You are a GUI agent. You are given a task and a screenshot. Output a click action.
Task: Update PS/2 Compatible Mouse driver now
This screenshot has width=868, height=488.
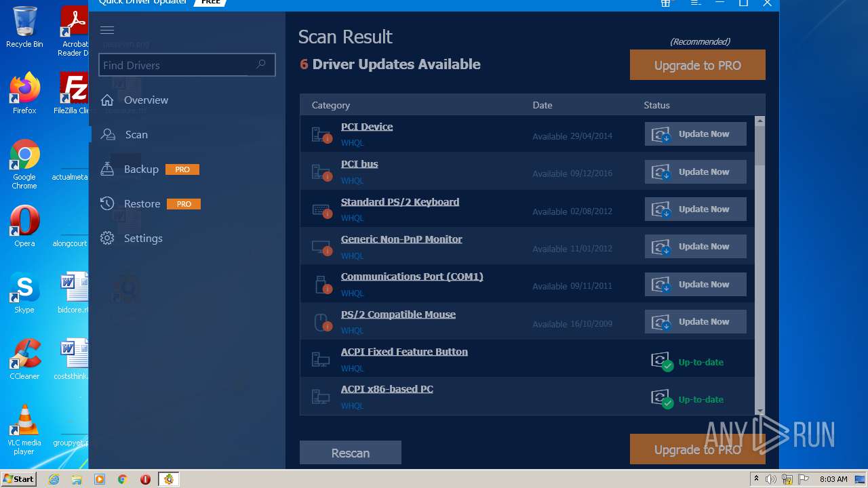(696, 321)
